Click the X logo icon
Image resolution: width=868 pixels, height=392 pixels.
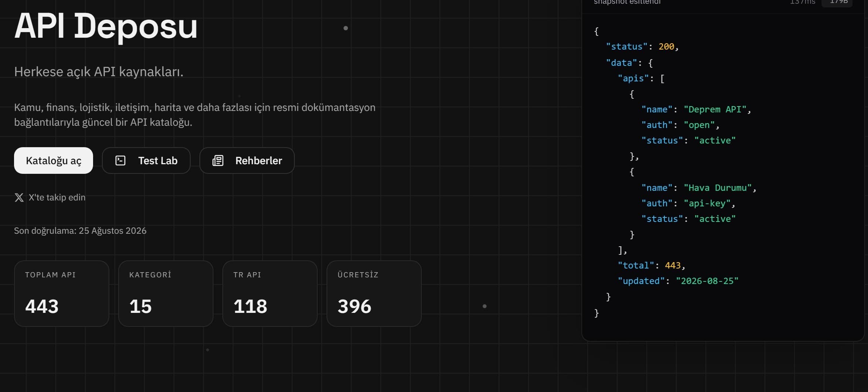(x=19, y=197)
